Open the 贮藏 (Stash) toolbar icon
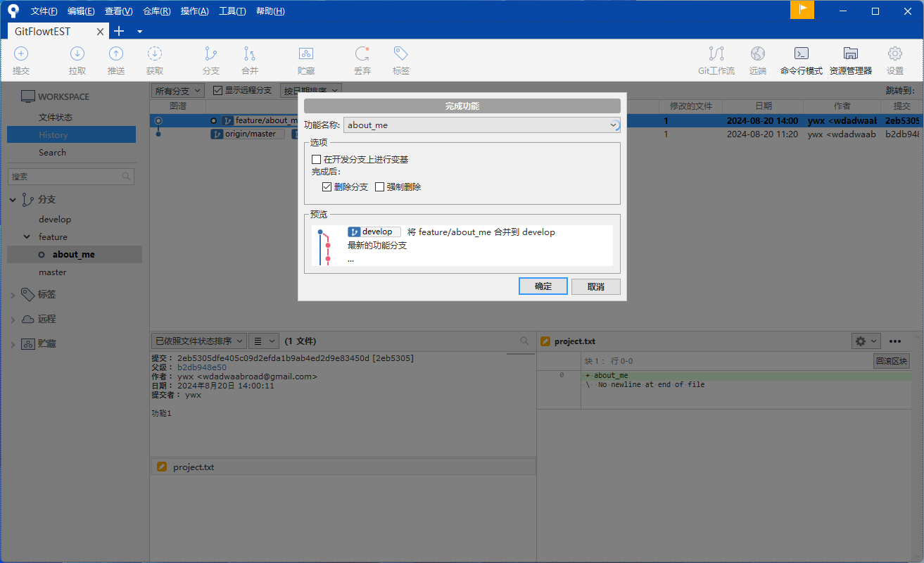 306,54
